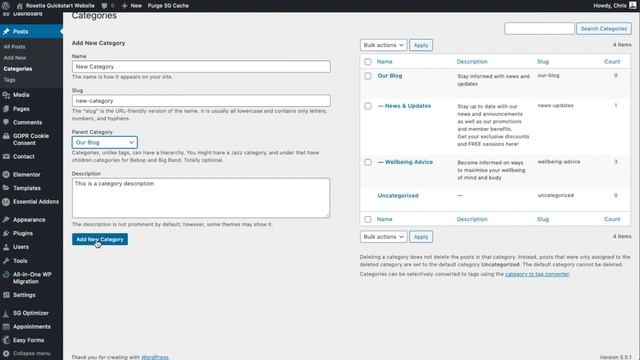The height and width of the screenshot is (360, 640).
Task: Open the Our Blog category link
Action: coord(390,76)
